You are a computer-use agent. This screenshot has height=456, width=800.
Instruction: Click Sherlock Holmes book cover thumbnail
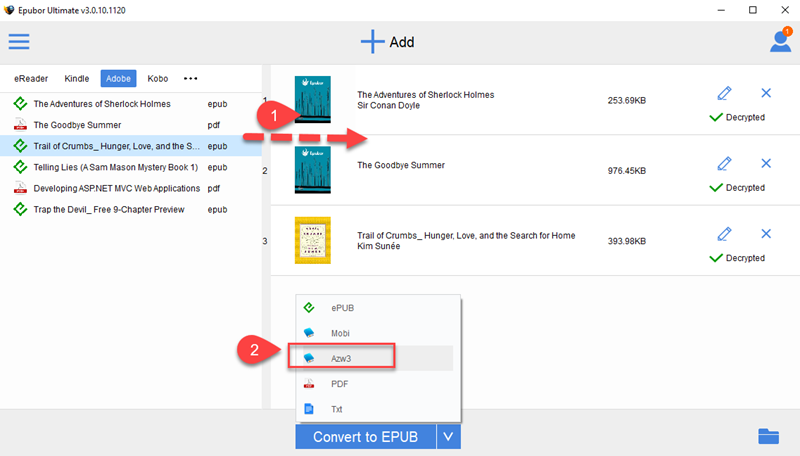(x=313, y=99)
